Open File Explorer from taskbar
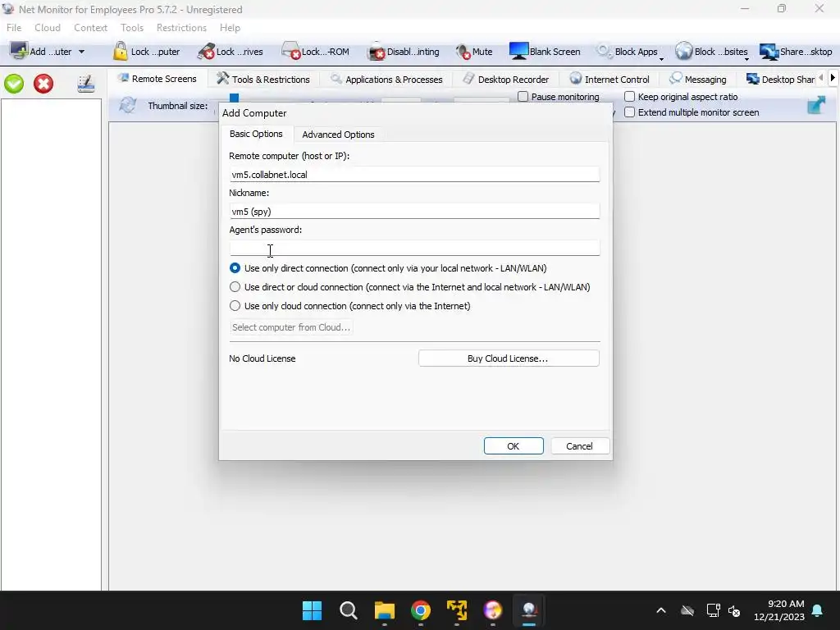The width and height of the screenshot is (840, 630). pyautogui.click(x=384, y=610)
